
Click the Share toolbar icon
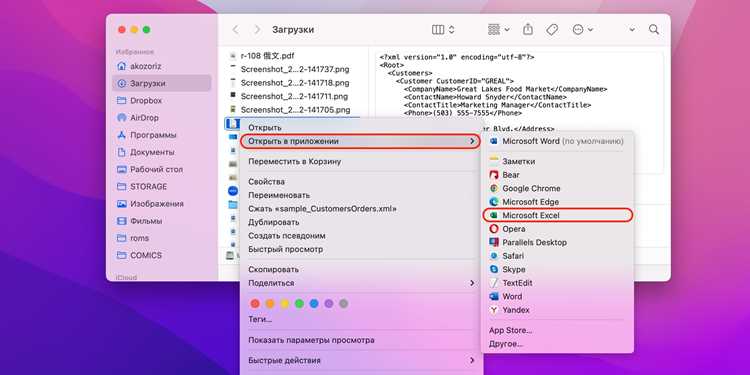[528, 29]
